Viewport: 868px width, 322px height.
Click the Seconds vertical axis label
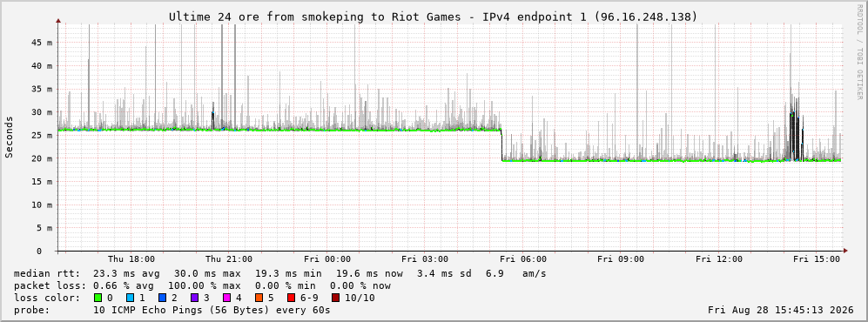[x=9, y=137]
